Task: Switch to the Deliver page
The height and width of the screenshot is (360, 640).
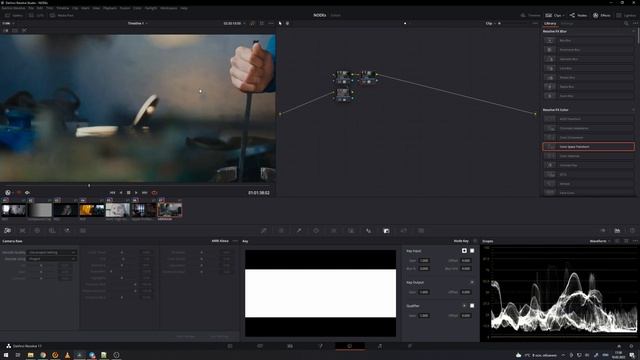Action: 410,346
